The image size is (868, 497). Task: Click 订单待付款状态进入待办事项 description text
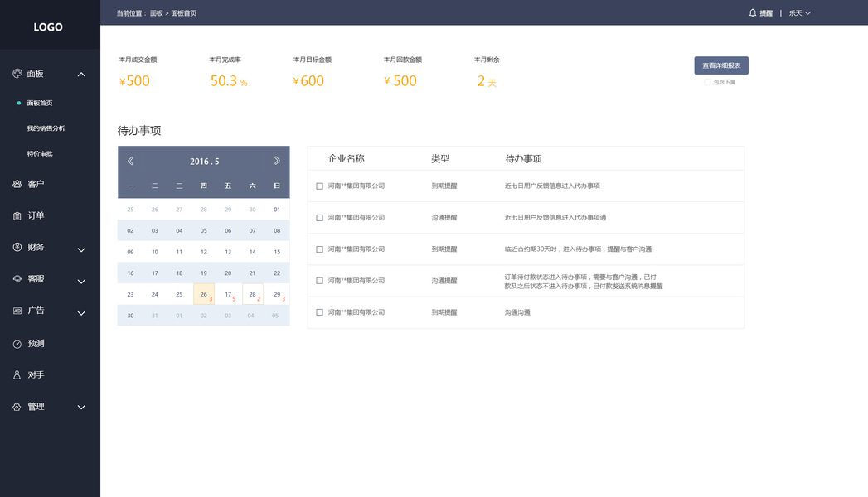584,282
